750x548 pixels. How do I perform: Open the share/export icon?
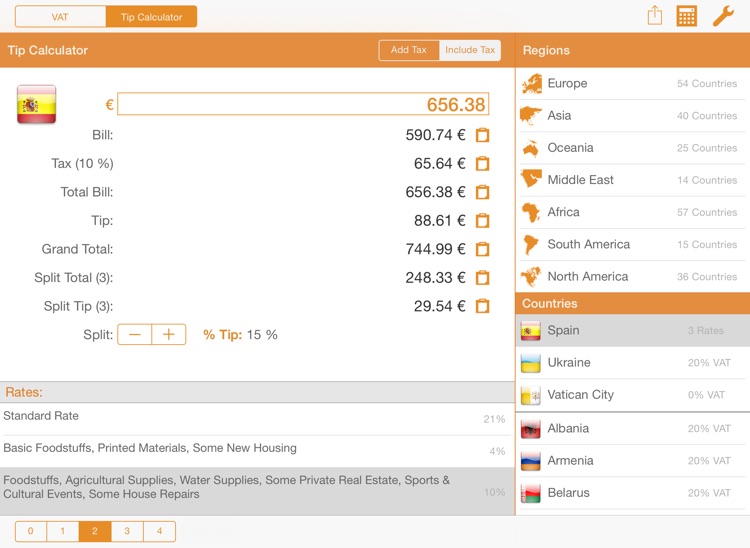pyautogui.click(x=654, y=15)
